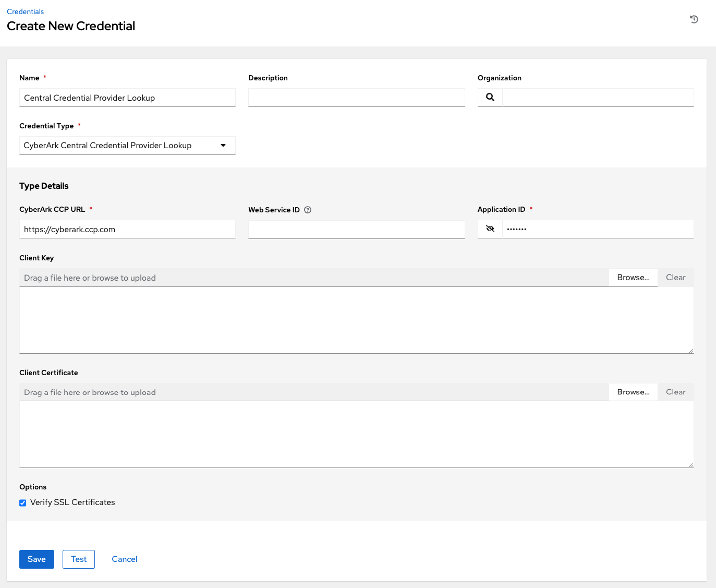Open the Credential Type dropdown

[x=223, y=145]
